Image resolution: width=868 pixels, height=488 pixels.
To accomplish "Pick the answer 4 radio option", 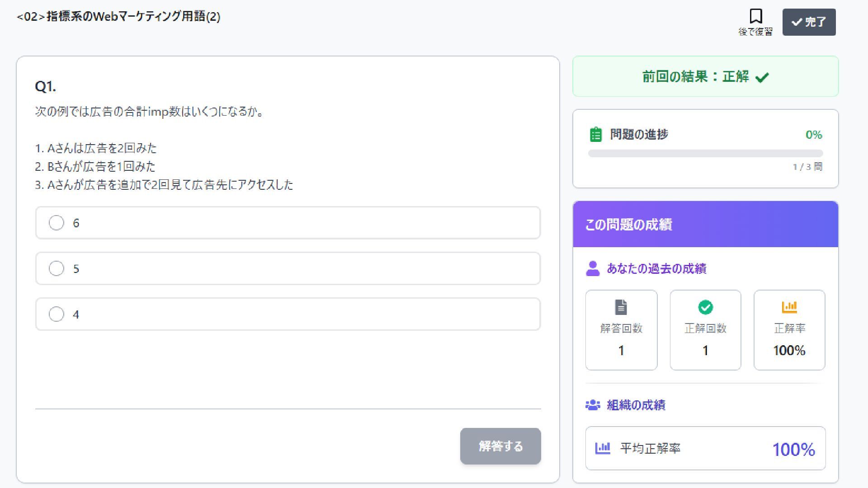I will point(57,314).
